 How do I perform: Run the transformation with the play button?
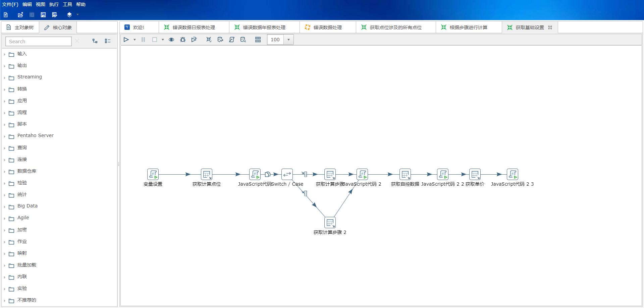(x=126, y=40)
